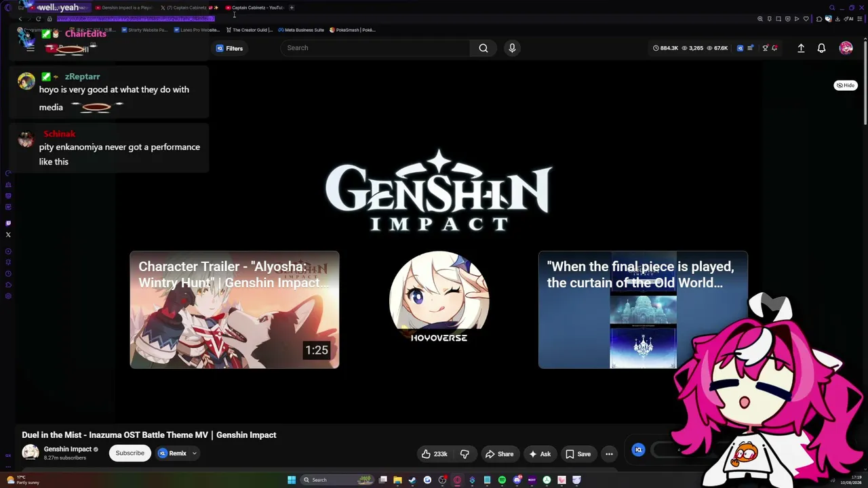Click the Remix button
Viewport: 868px width, 488px height.
click(x=173, y=453)
